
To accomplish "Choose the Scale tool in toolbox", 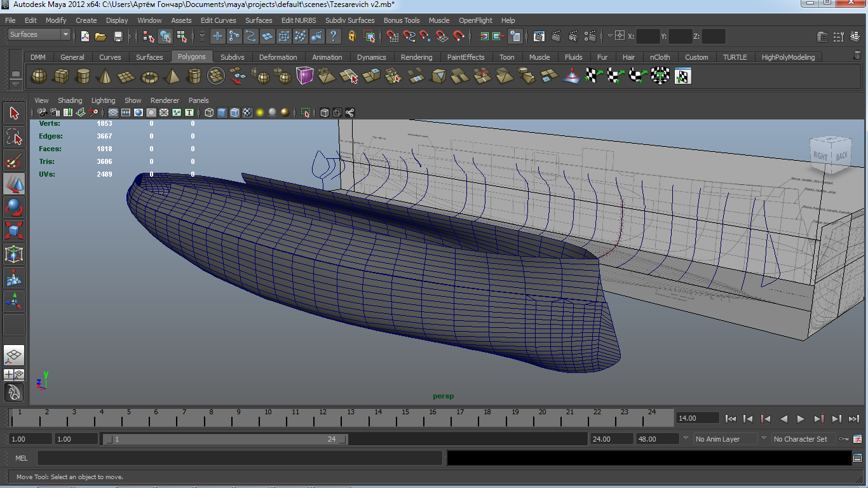I will 14,230.
